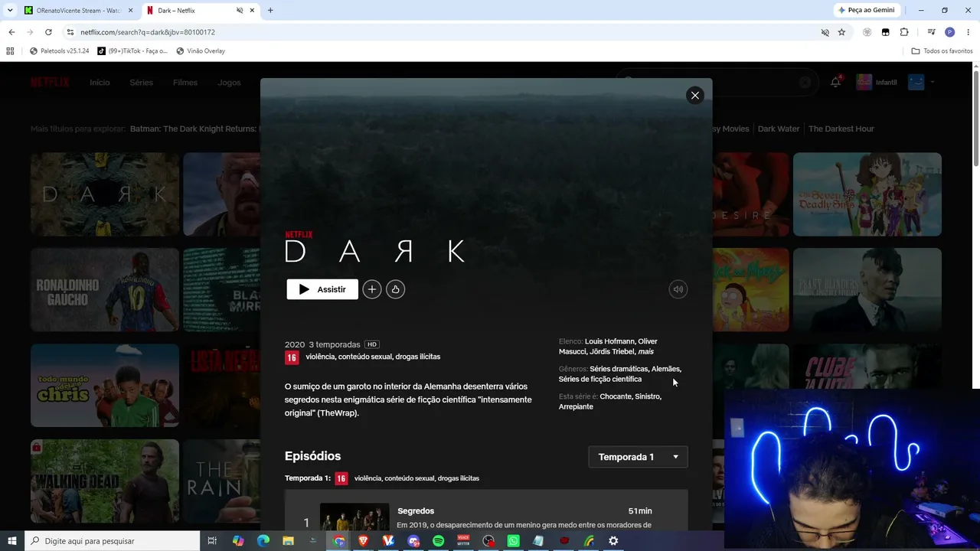Click the episode title Segredos
This screenshot has height=551, width=980.
[x=416, y=511]
